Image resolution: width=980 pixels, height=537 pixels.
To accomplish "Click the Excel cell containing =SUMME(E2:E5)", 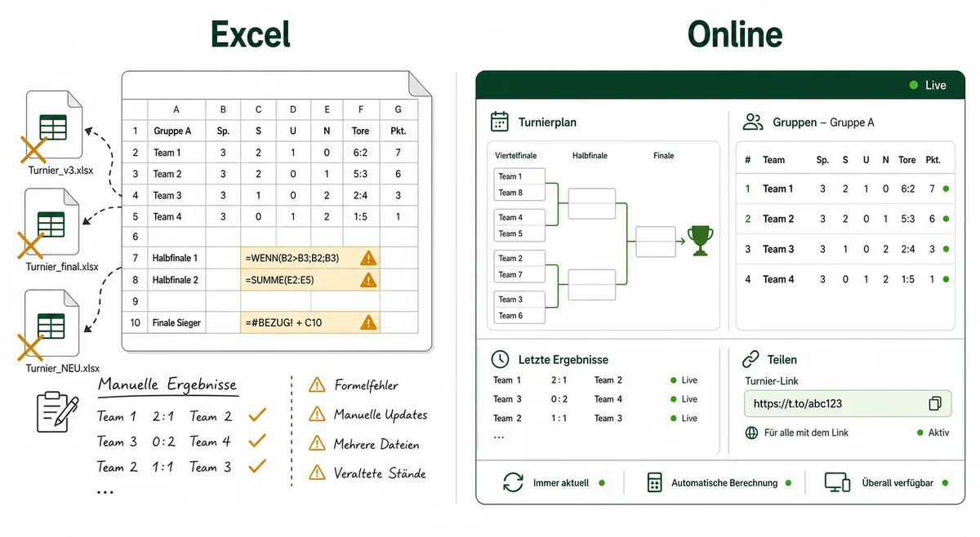I will (310, 280).
